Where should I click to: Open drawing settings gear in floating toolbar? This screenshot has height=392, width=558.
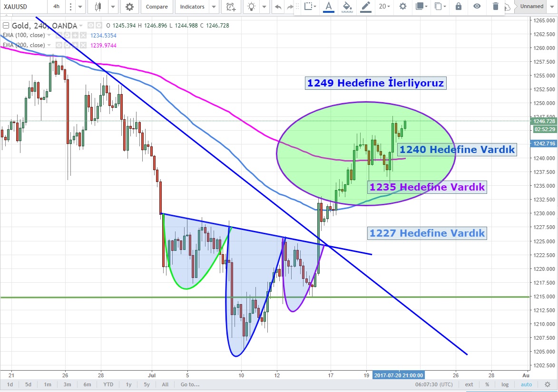(x=402, y=6)
